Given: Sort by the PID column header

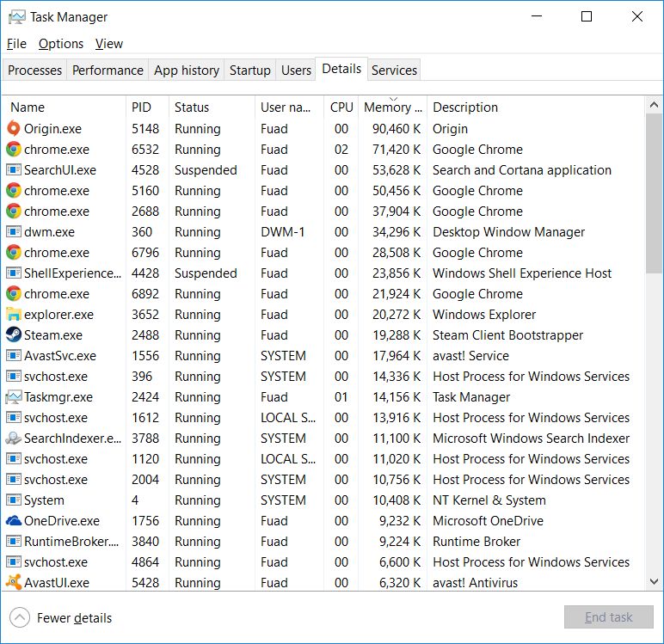Looking at the screenshot, I should tap(141, 107).
